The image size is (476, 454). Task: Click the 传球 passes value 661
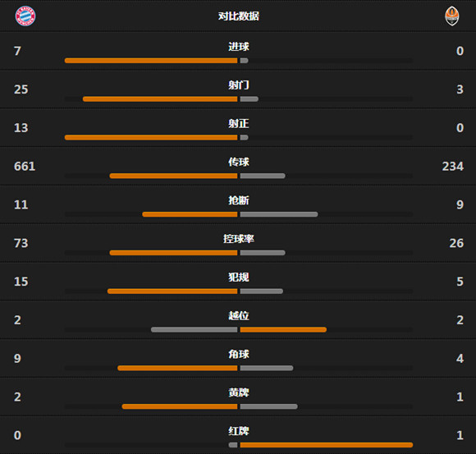25,166
